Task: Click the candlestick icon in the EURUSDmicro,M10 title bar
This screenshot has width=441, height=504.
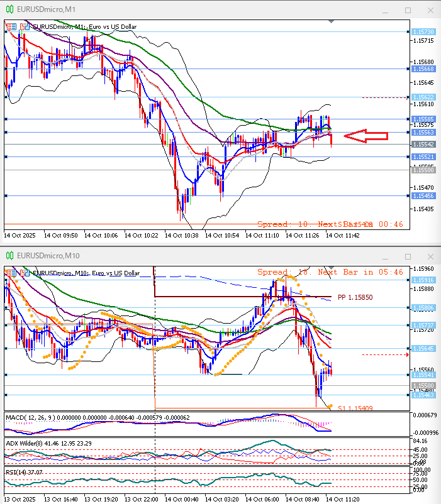Action: click(9, 256)
